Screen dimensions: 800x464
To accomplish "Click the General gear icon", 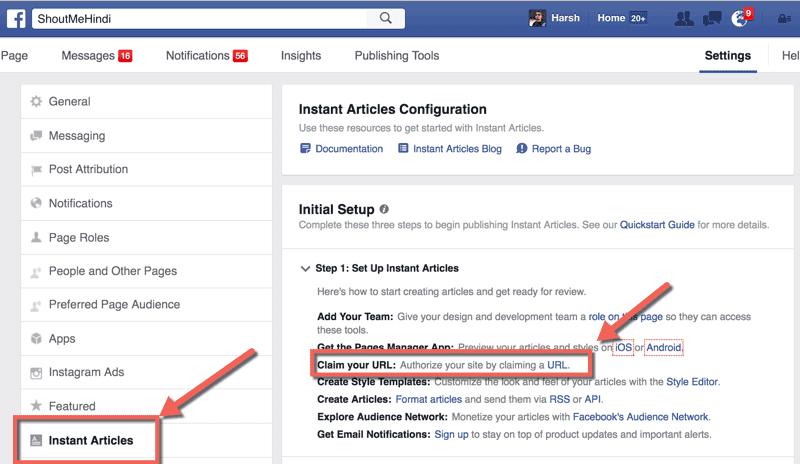I will click(36, 102).
